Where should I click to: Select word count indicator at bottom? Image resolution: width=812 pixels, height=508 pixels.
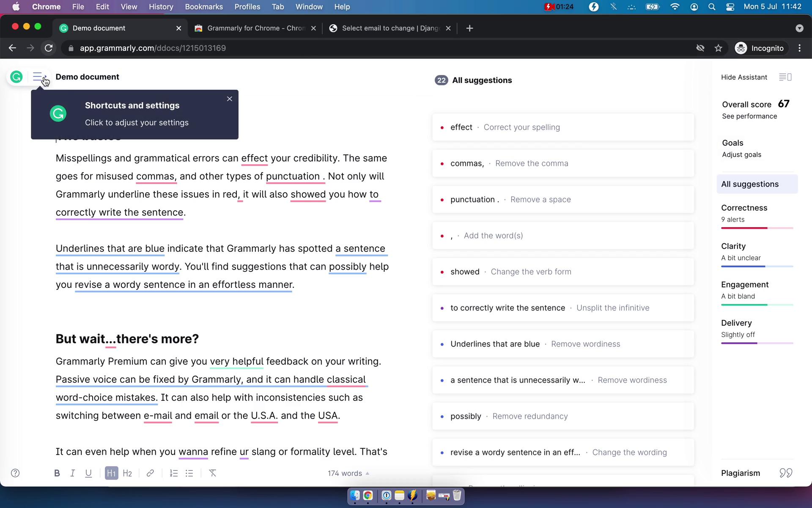tap(345, 473)
